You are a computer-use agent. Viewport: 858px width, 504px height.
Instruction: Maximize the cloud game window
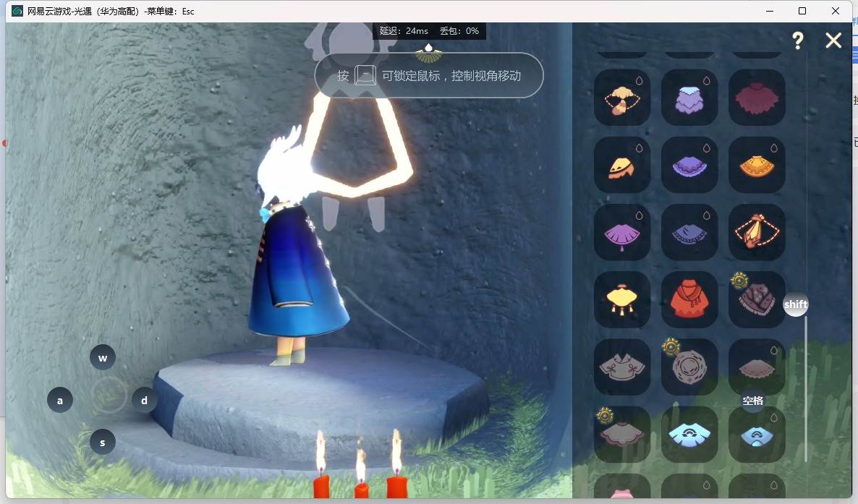click(x=802, y=11)
